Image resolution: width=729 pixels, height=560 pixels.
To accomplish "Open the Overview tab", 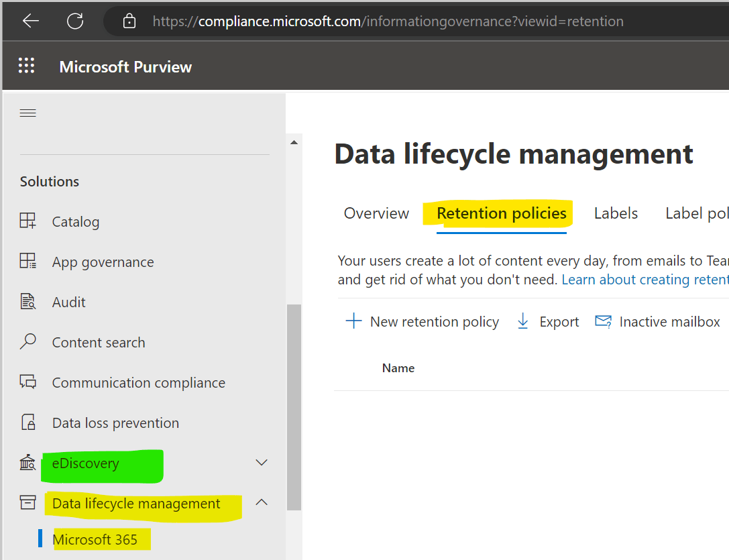I will tap(376, 213).
